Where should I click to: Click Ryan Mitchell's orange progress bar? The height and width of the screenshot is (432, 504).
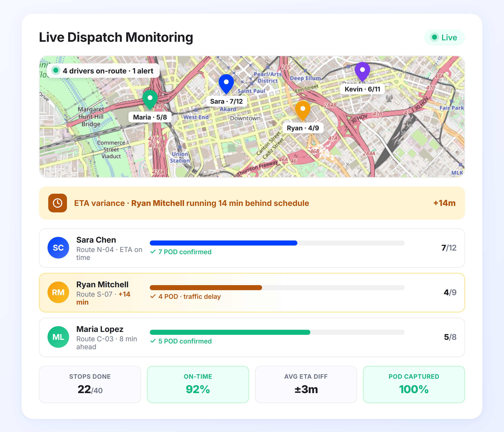206,287
